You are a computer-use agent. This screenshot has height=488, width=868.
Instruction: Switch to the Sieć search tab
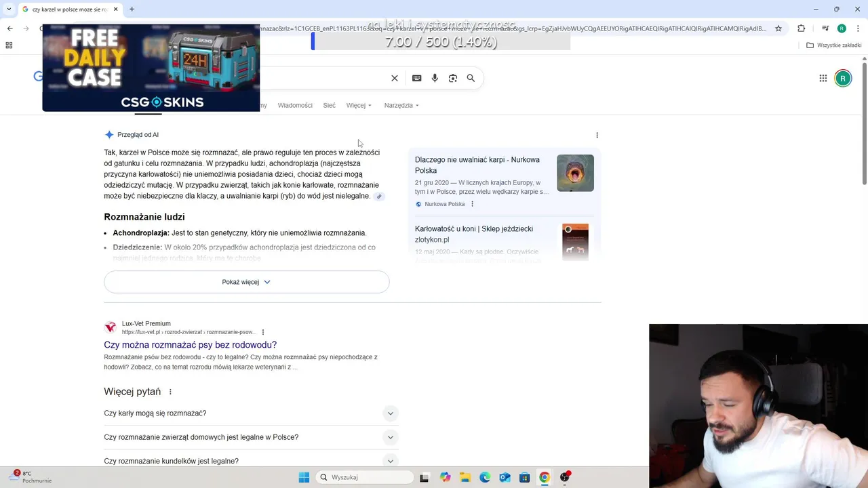(330, 105)
